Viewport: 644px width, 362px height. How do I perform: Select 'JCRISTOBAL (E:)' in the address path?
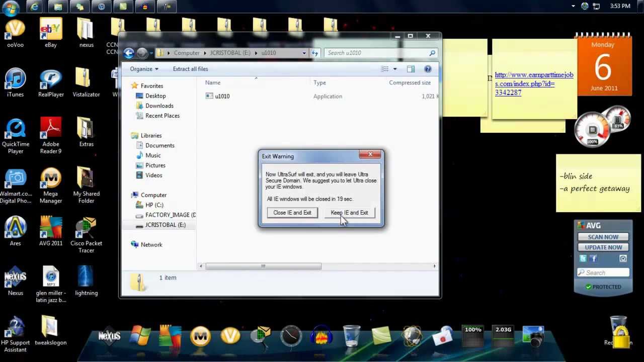[230, 53]
